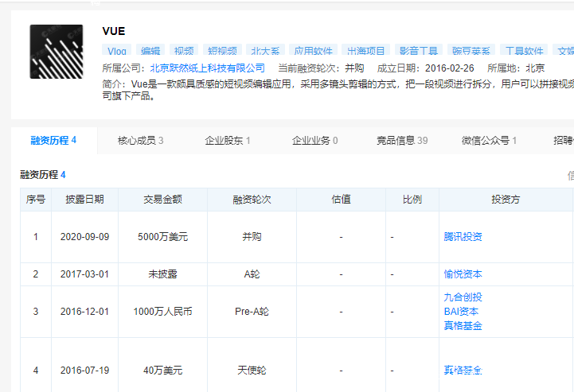574x392 pixels.
Task: Click the 编辑 tag
Action: click(150, 50)
